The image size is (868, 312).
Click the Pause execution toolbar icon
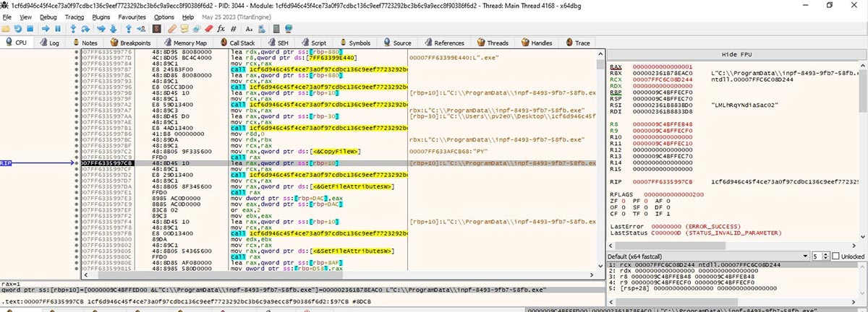(58, 29)
